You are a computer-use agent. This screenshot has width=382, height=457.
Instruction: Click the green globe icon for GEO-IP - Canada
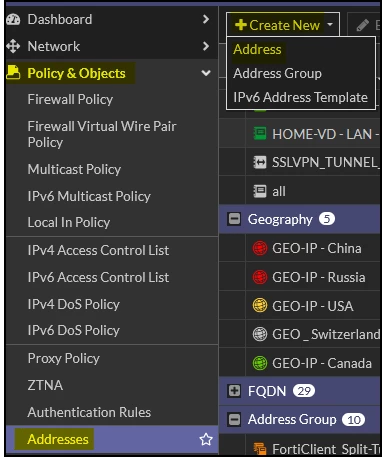[260, 363]
